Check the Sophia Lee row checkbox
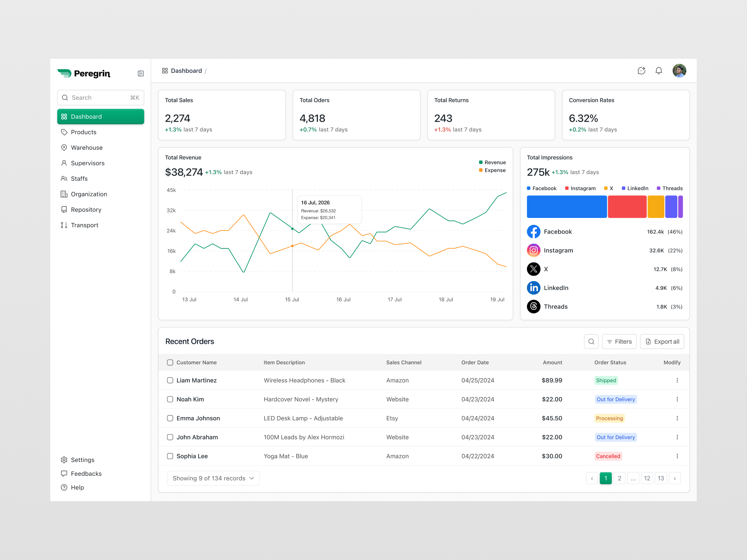 170,456
